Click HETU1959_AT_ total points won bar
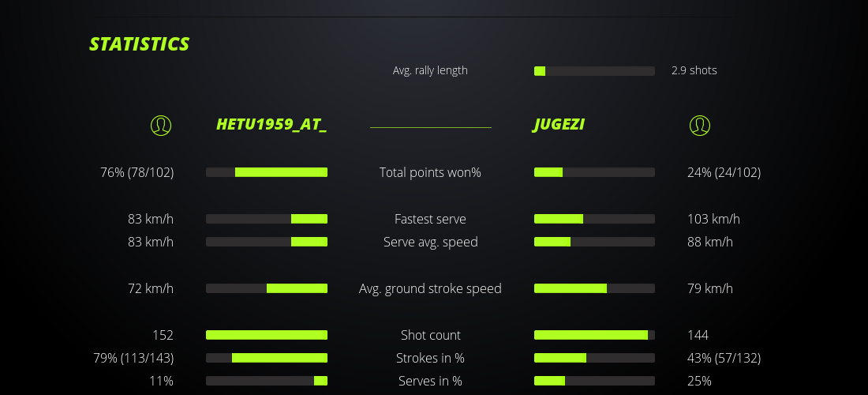 [x=267, y=172]
